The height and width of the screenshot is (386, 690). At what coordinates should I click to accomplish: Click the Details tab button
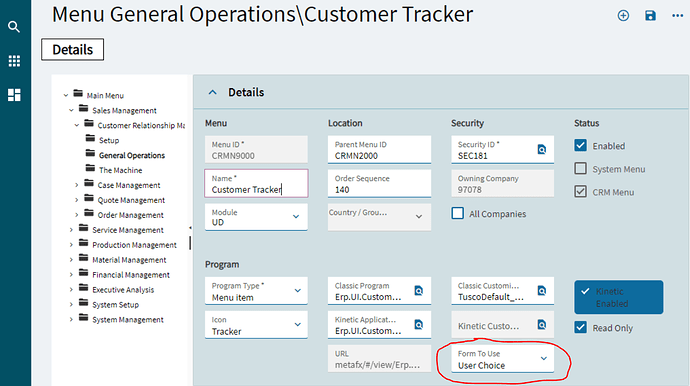(73, 49)
